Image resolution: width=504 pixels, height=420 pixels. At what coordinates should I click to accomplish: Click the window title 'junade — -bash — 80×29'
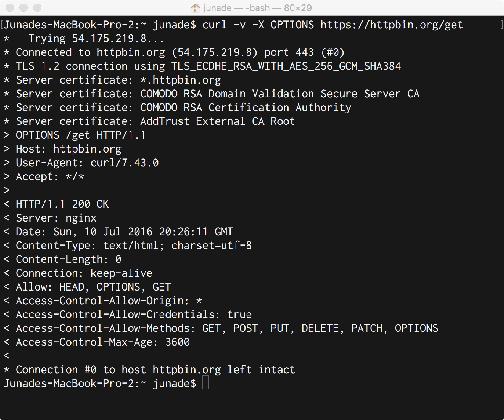pos(258,8)
